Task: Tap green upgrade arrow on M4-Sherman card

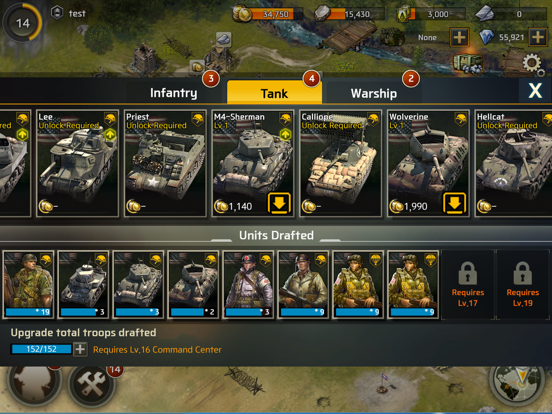Action: tap(285, 134)
